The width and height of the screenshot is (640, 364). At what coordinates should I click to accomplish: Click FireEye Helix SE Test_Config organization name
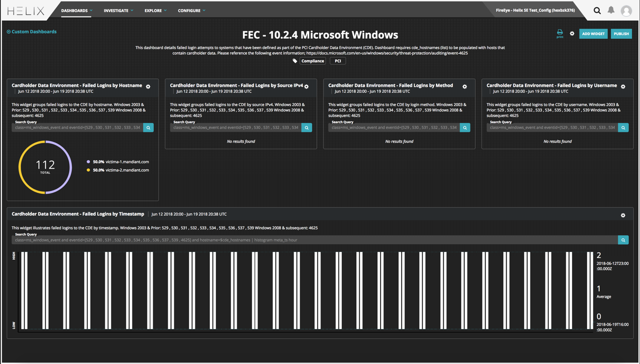click(535, 10)
